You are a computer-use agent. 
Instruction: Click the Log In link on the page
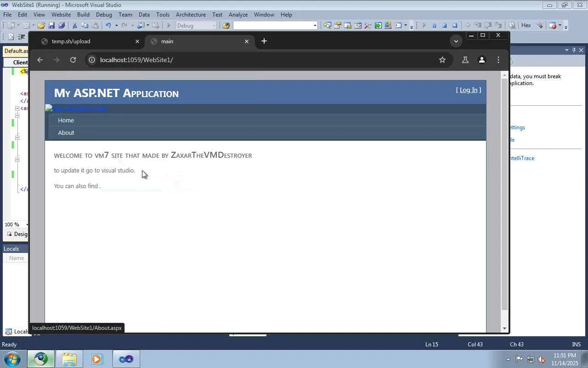pos(469,90)
